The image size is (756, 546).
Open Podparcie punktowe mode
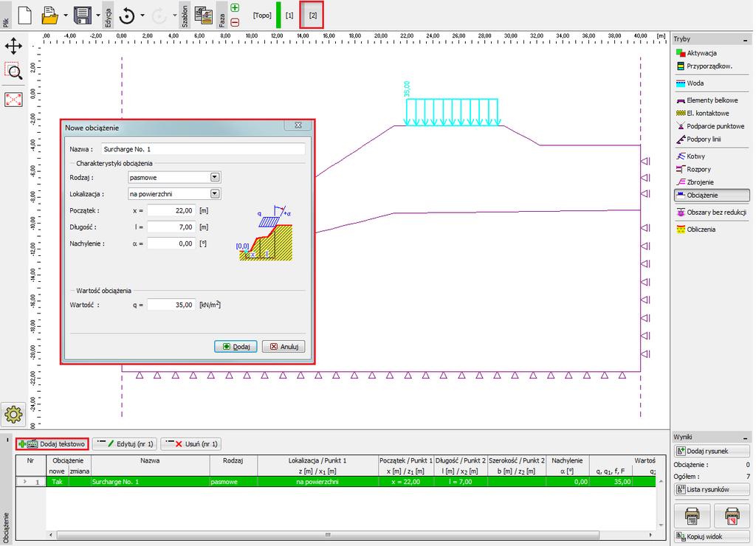pyautogui.click(x=712, y=126)
